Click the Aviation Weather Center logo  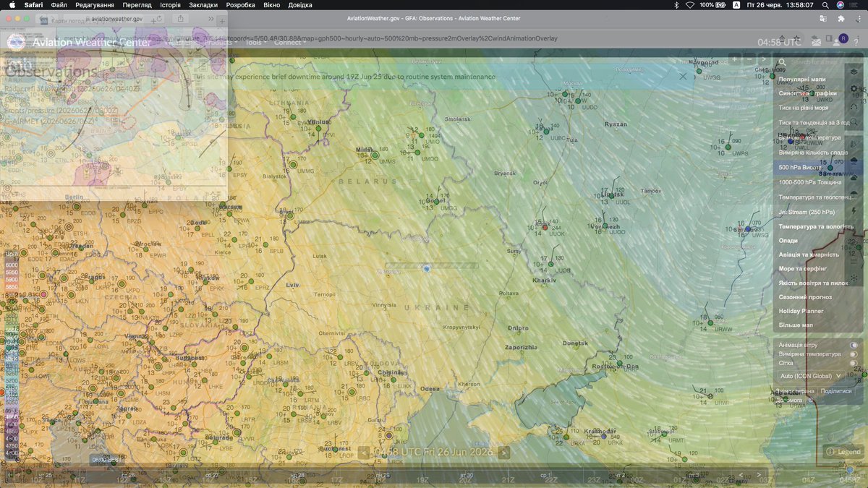(16, 42)
